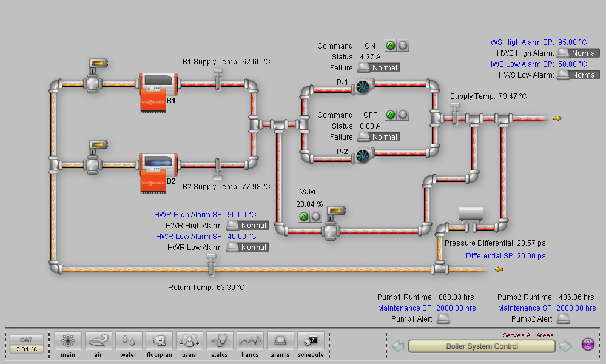Open the water systems page icon
606x364 pixels.
point(129,340)
